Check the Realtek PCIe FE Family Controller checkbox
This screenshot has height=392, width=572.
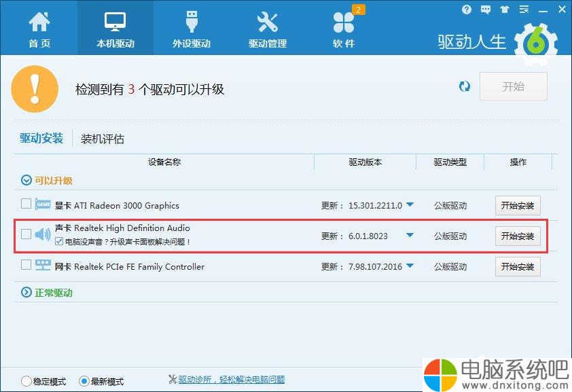26,264
